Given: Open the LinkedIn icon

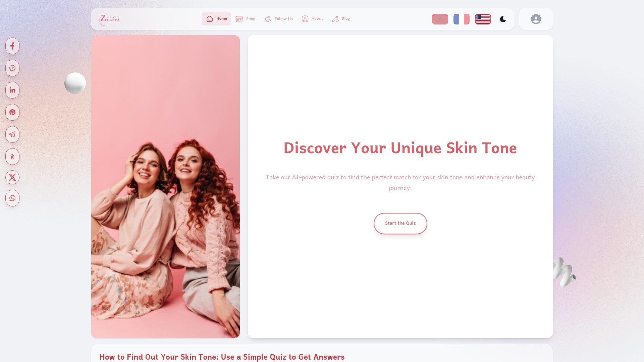Looking at the screenshot, I should coord(12,90).
